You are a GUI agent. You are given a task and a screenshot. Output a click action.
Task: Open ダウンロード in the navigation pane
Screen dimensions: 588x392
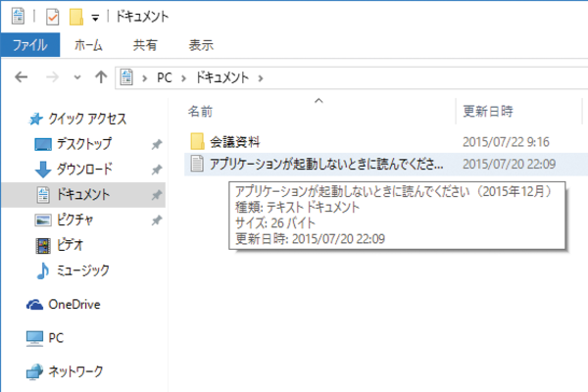click(84, 169)
